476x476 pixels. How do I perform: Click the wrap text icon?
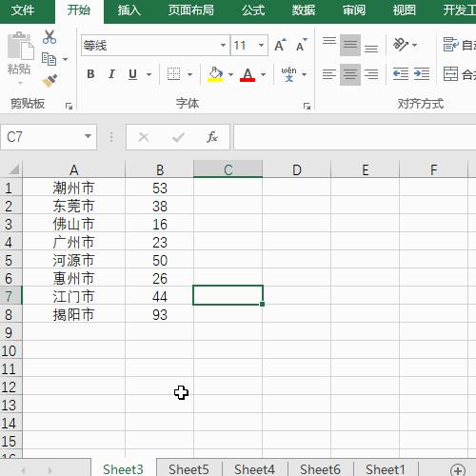[x=450, y=45]
